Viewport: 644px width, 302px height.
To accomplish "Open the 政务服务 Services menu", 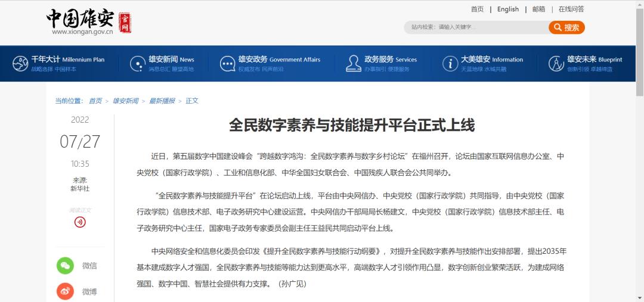I will coord(391,60).
